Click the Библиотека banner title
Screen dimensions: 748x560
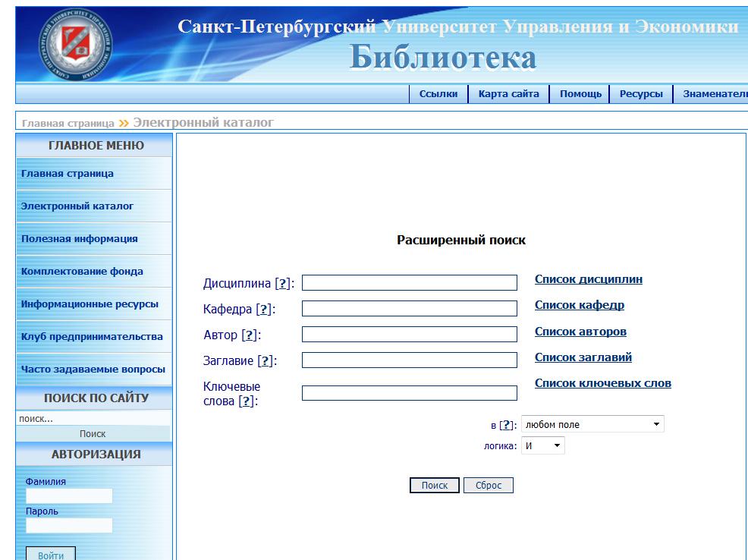(x=443, y=58)
